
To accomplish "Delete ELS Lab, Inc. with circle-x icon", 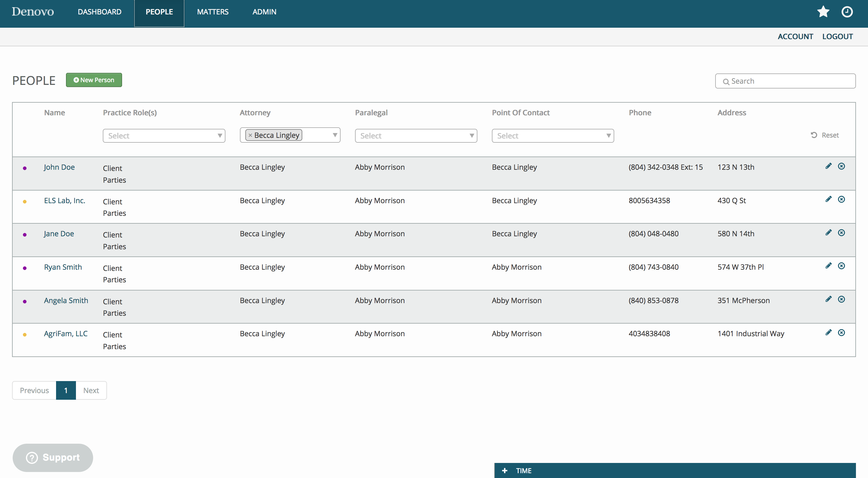I will pos(841,199).
